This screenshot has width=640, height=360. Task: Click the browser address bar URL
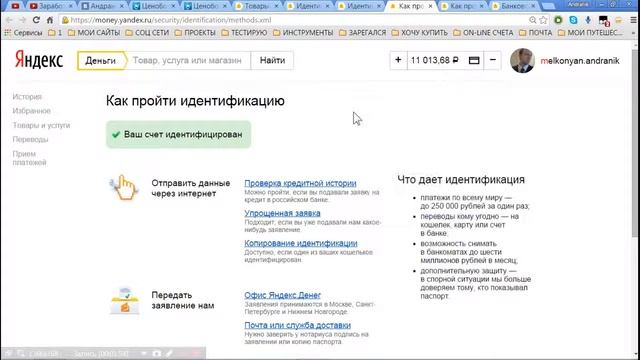click(171, 20)
